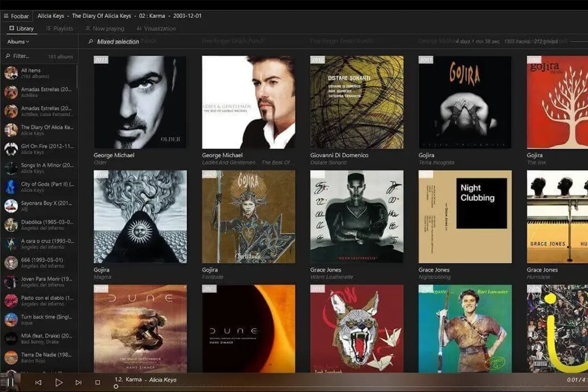Select The Diary Of Alicia Keys entry
This screenshot has height=392, width=588.
[x=39, y=130]
